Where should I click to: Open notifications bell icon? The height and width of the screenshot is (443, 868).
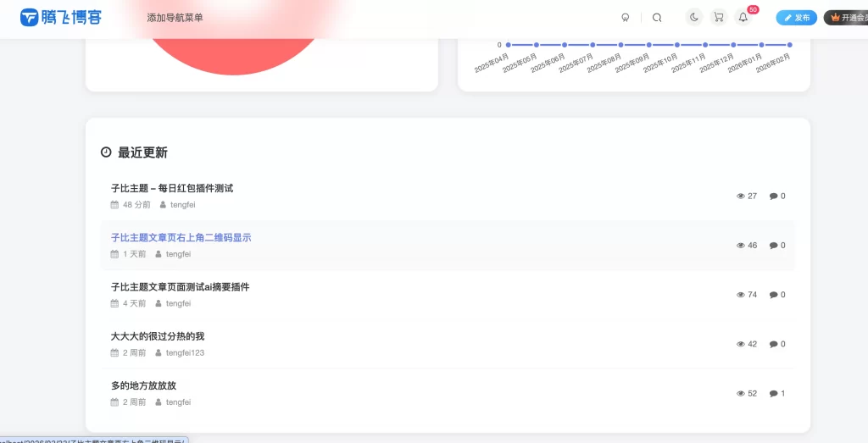click(743, 17)
